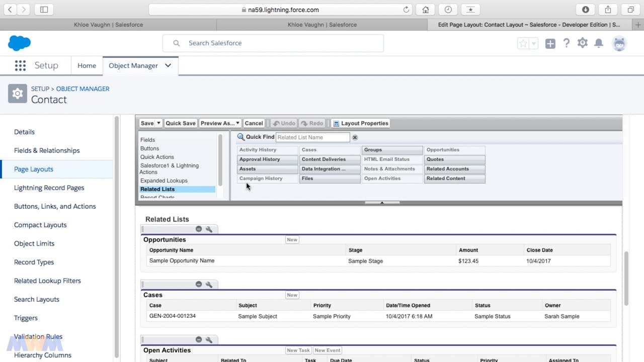Click the help question mark icon
The image size is (644, 362).
[x=567, y=43]
